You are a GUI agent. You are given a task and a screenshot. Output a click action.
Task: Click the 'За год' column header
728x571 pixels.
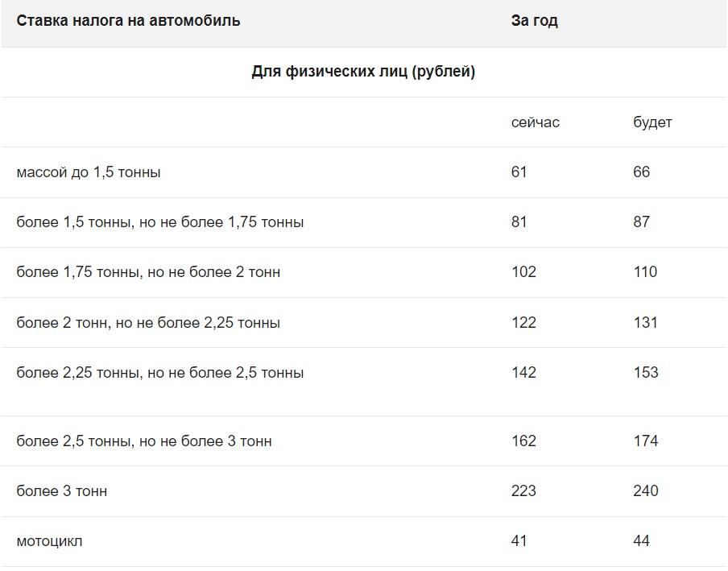tap(535, 21)
